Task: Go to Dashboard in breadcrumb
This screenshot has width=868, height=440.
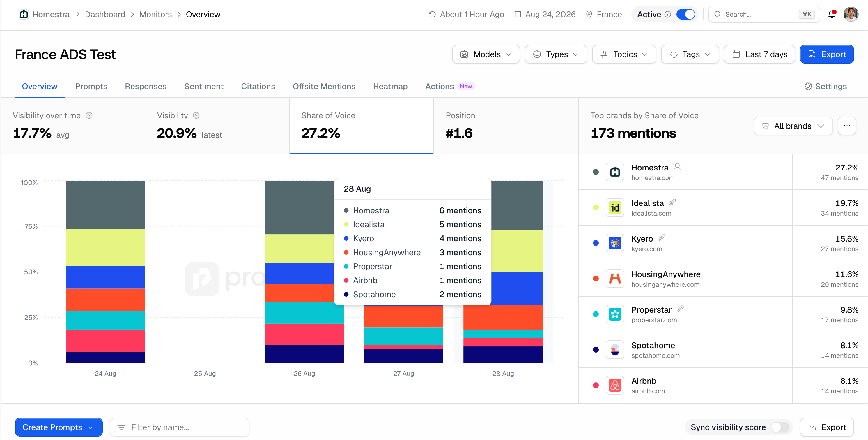Action: [105, 14]
